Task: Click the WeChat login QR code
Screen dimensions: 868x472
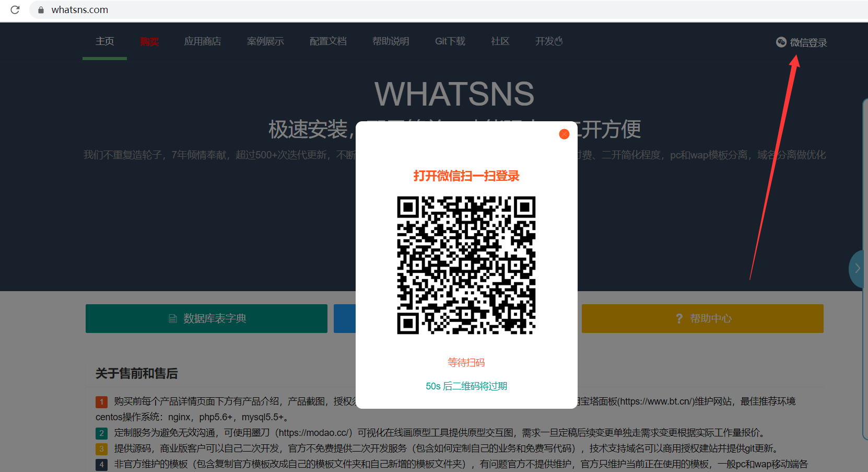Action: point(466,265)
